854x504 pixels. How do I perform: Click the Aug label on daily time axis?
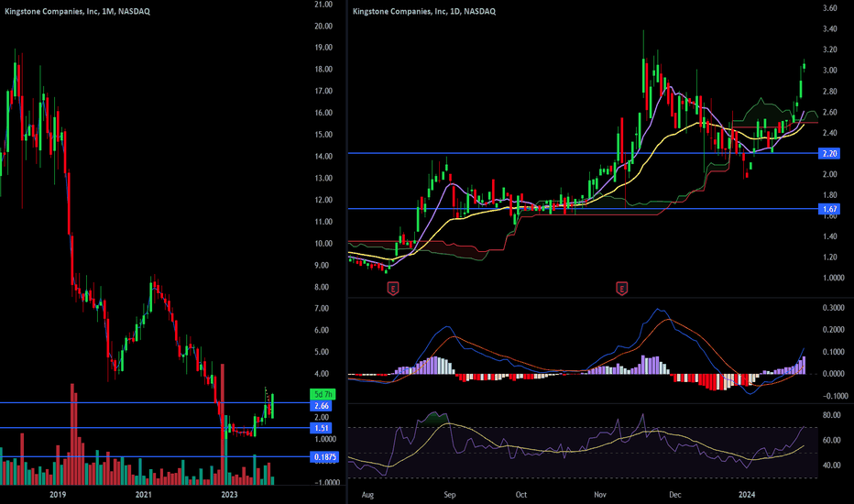367,495
